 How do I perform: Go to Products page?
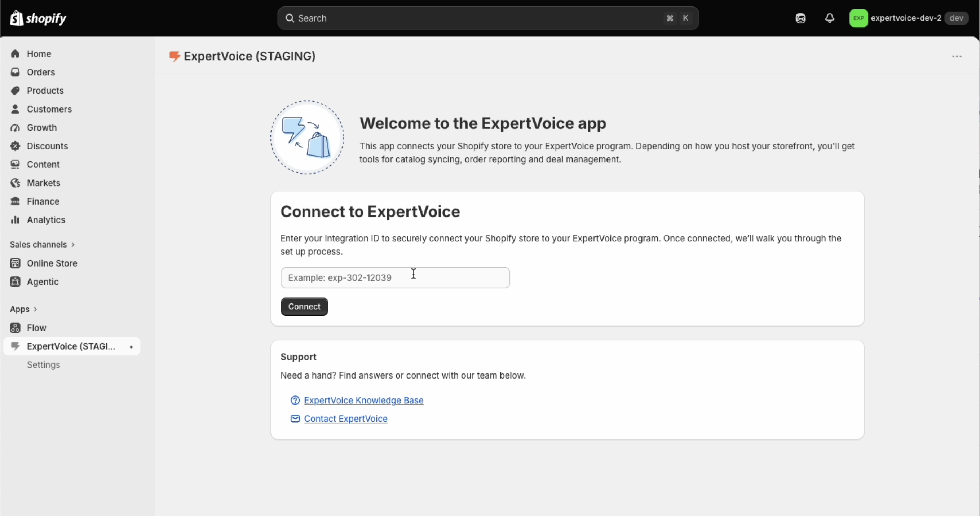(45, 91)
